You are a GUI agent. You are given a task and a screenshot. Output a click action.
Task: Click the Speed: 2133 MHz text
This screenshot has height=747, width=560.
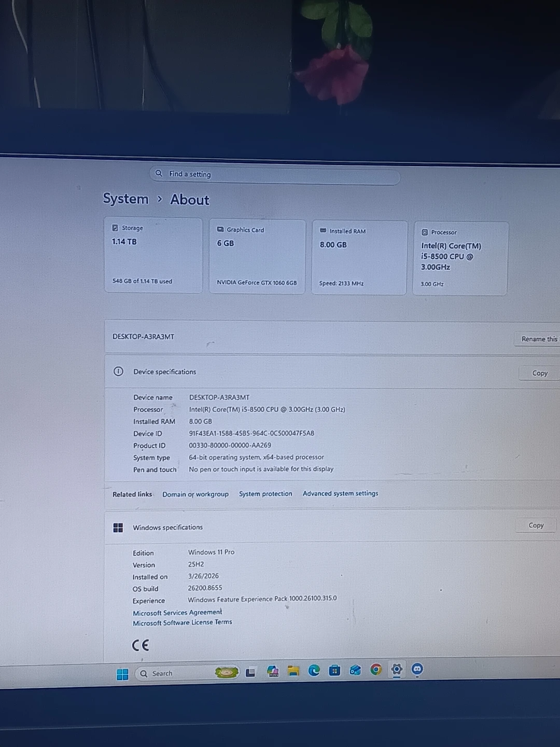click(341, 283)
